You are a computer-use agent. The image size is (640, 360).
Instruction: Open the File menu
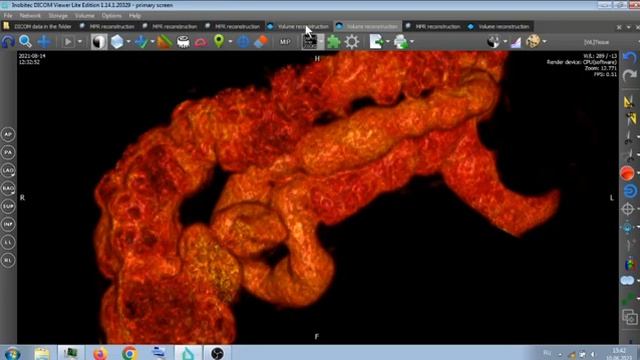point(8,16)
